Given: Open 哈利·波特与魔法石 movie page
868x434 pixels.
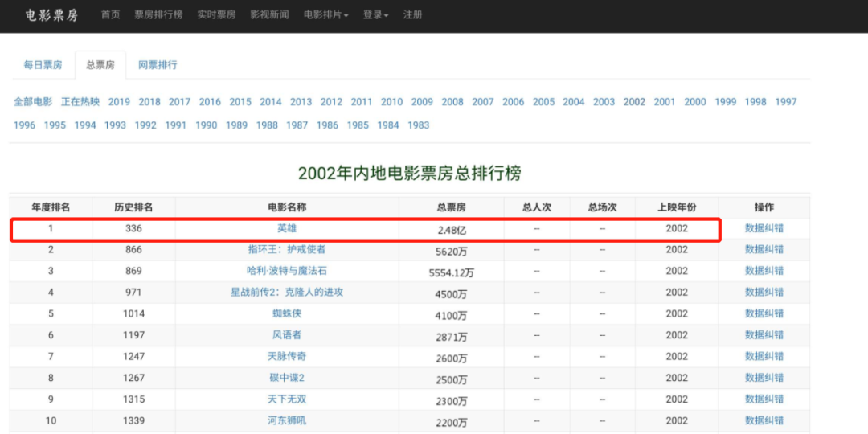Looking at the screenshot, I should click(287, 271).
